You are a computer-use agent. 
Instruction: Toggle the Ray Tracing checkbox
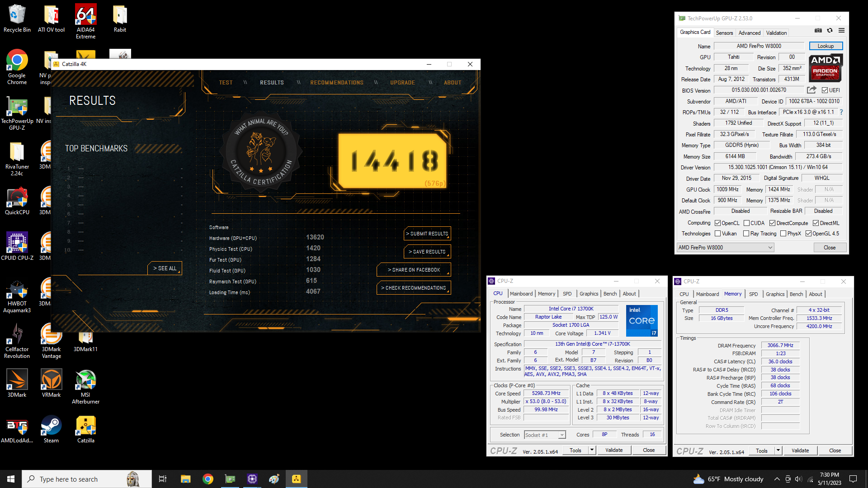tap(746, 234)
